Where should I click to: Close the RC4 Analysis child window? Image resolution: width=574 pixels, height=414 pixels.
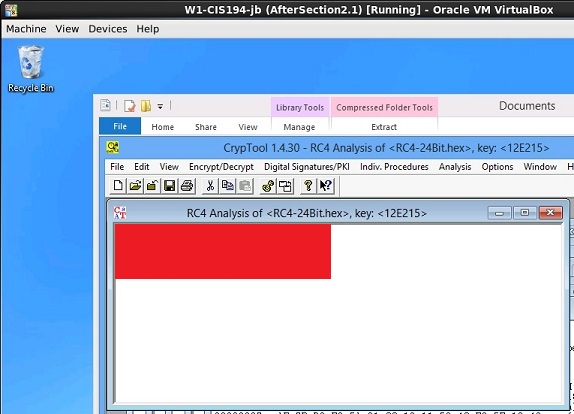(x=550, y=213)
